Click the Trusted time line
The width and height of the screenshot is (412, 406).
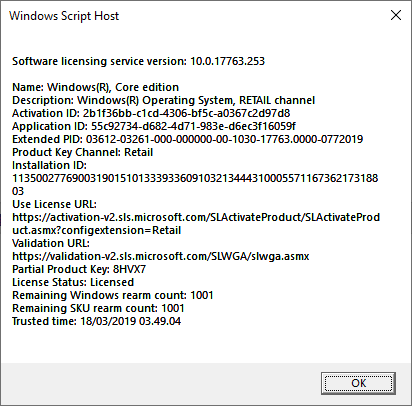click(x=97, y=321)
